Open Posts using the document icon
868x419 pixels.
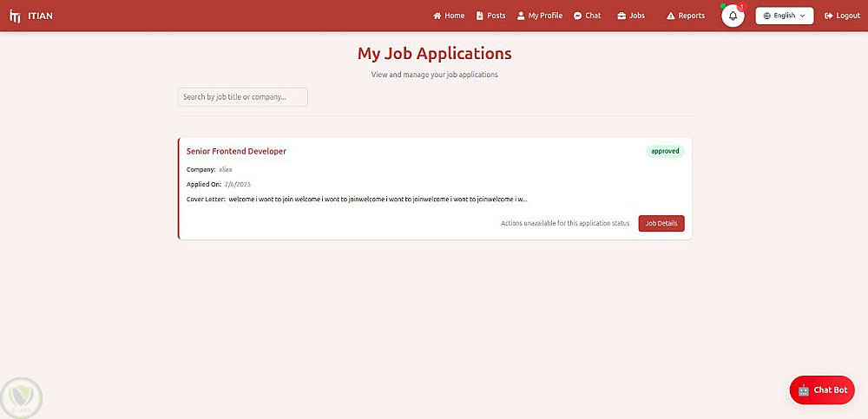point(480,16)
